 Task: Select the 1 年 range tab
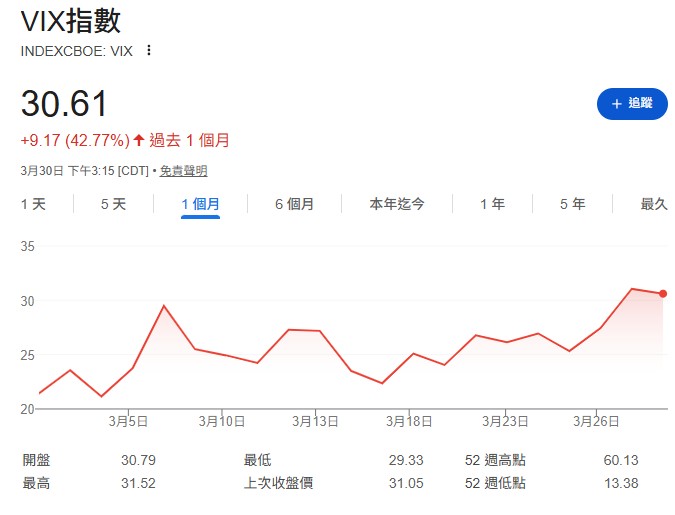pyautogui.click(x=492, y=204)
